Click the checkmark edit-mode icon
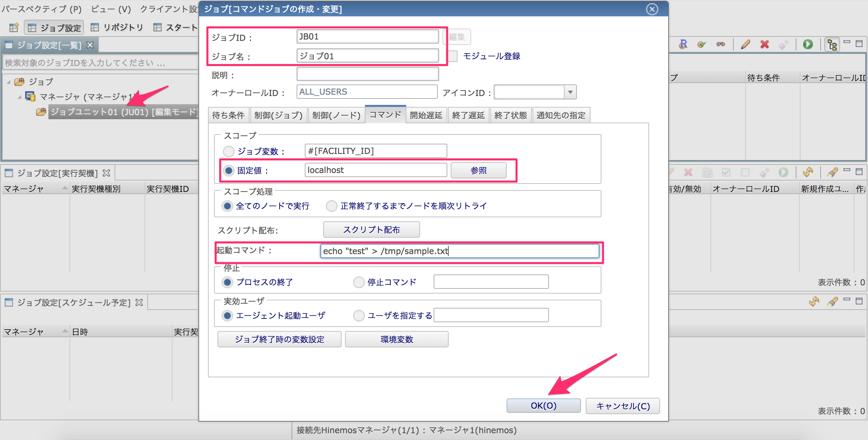Screen dimensions: 868x440 pyautogui.click(x=701, y=44)
